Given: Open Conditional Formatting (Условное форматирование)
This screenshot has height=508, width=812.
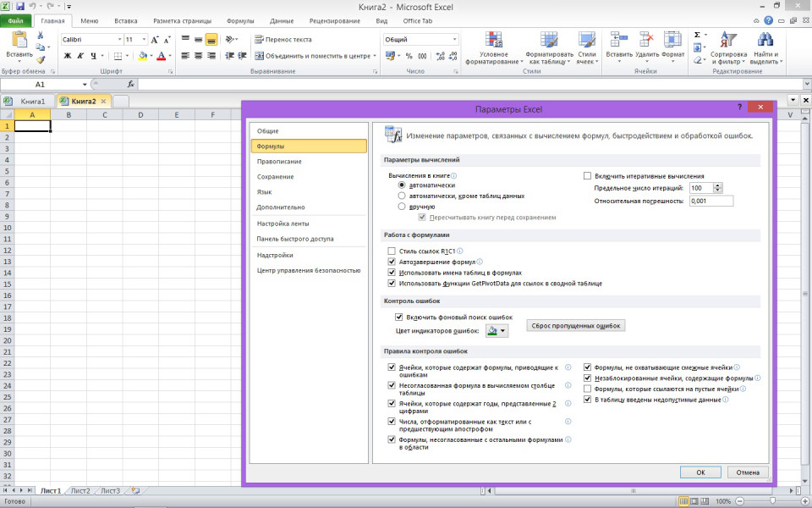Looking at the screenshot, I should pyautogui.click(x=493, y=47).
